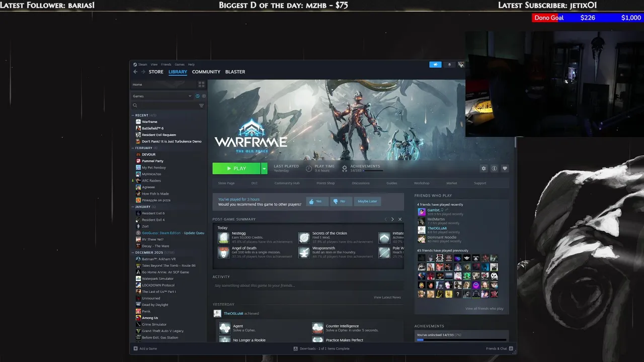Click unlocked achievements progress bar in Achievements panel
Viewport: 644px width, 362px height.
tap(461, 340)
